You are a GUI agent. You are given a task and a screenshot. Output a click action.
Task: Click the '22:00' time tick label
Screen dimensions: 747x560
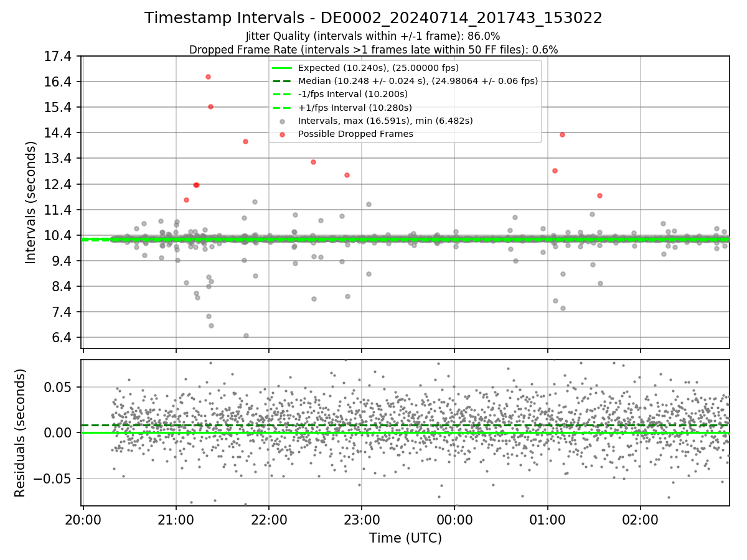coord(269,519)
